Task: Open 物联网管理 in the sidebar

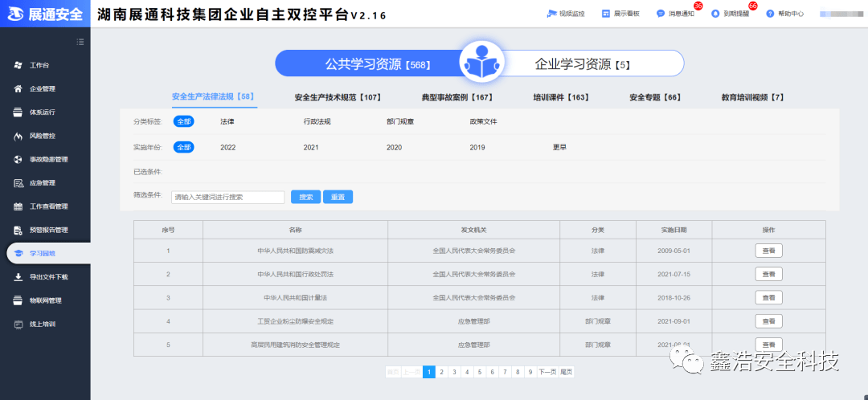Action: 45,300
